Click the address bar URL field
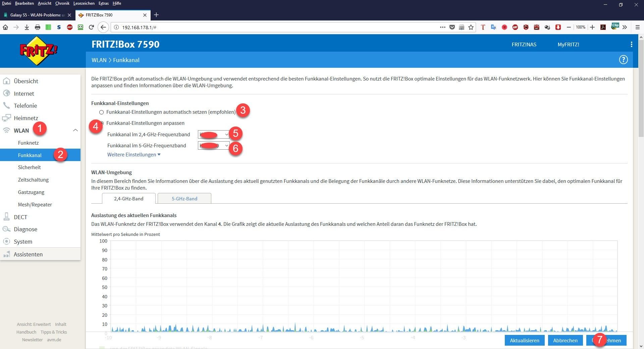Image resolution: width=644 pixels, height=349 pixels. point(278,27)
